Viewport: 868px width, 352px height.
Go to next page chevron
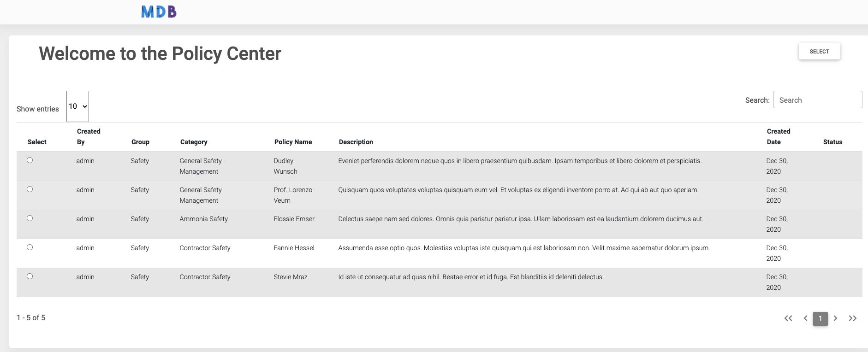tap(835, 318)
